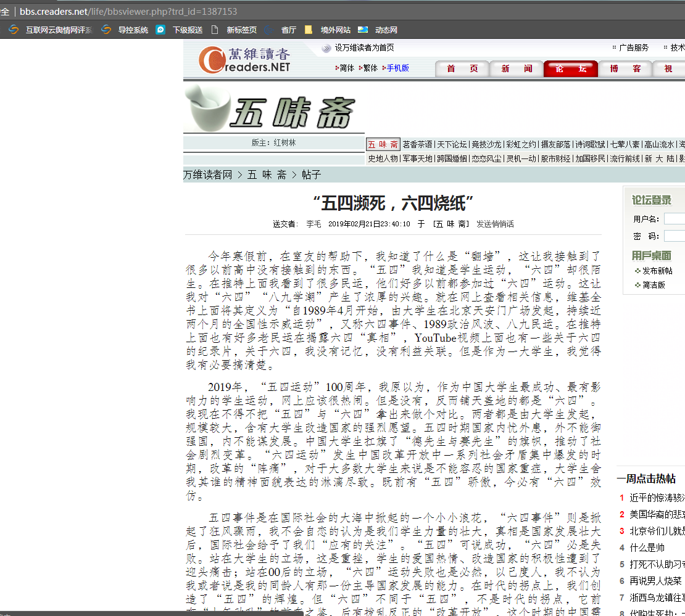Open the 跨国婚姻 forum link
This screenshot has width=685, height=616.
point(452,158)
